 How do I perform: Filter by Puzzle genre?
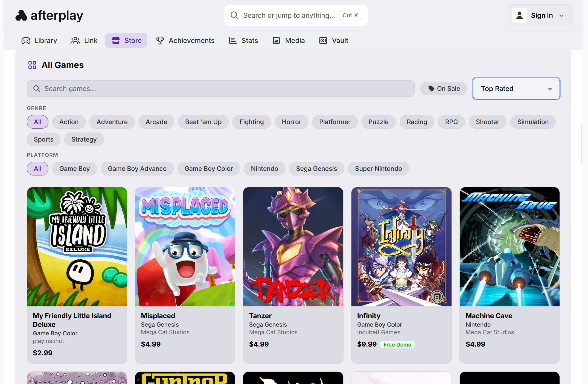tap(379, 122)
